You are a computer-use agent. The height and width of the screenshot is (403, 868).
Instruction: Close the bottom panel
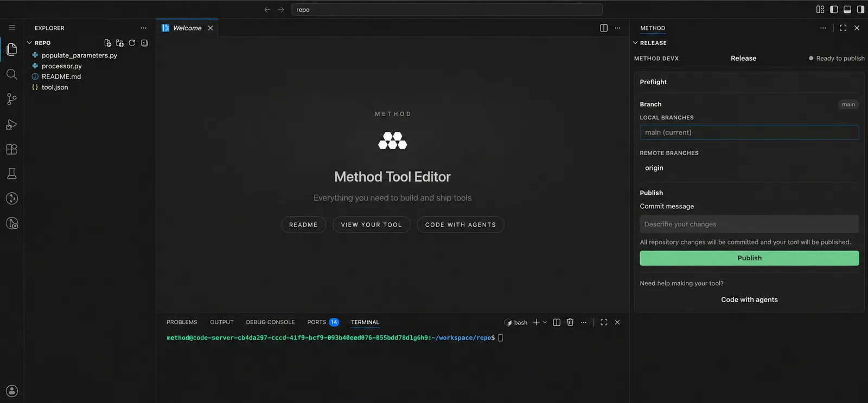click(x=617, y=322)
